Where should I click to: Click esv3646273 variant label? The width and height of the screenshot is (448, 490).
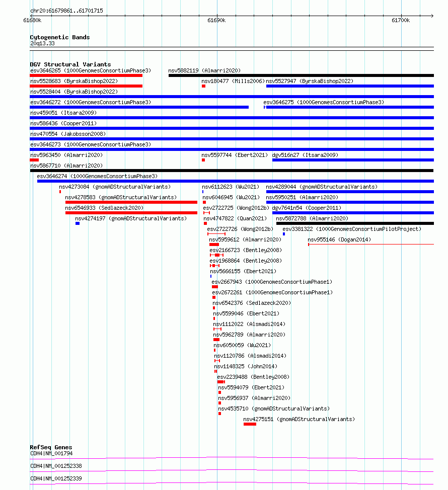pyautogui.click(x=90, y=145)
